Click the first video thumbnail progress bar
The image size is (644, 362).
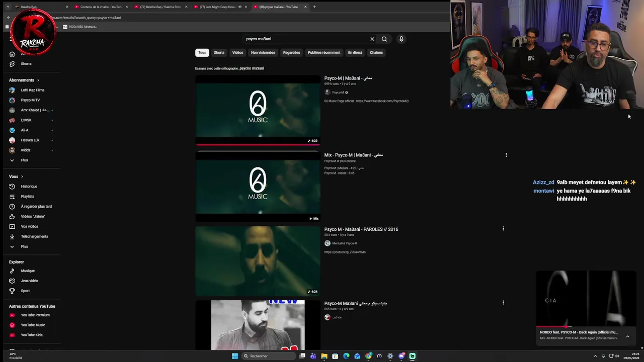[258, 144]
